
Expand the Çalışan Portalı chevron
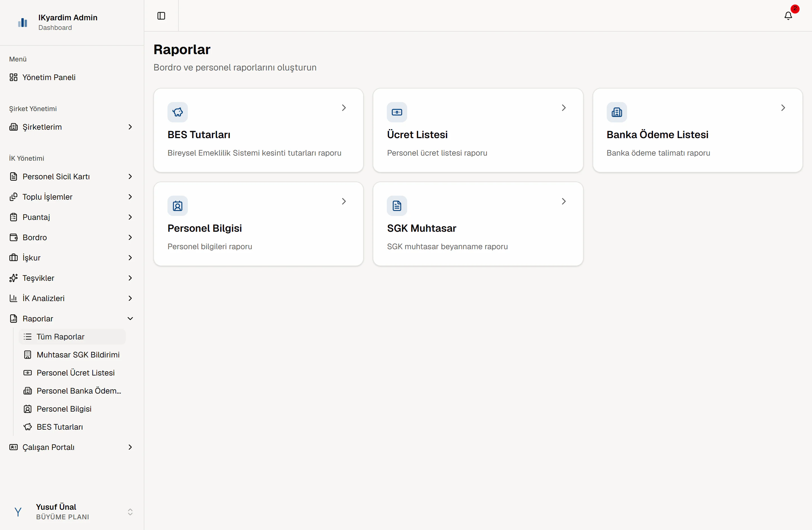point(130,447)
